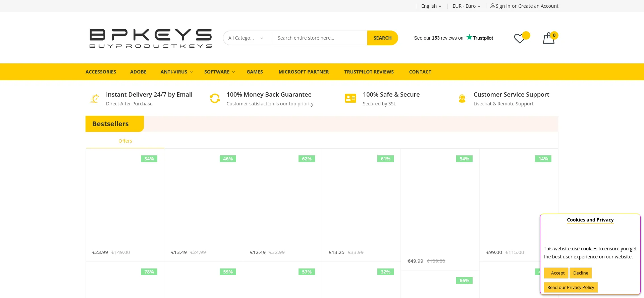This screenshot has height=298, width=644.
Task: Open the EUR - Euro currency dropdown
Action: coord(466,6)
